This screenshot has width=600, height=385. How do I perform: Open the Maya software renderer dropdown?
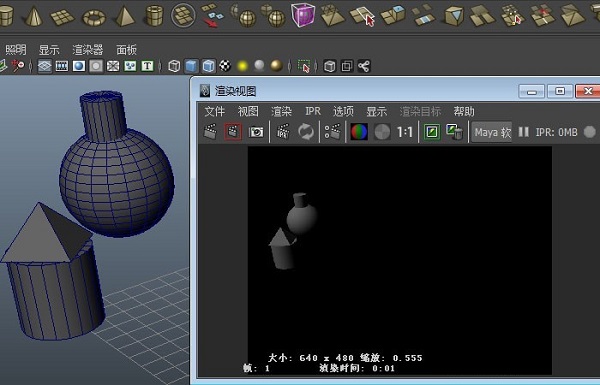pyautogui.click(x=492, y=132)
